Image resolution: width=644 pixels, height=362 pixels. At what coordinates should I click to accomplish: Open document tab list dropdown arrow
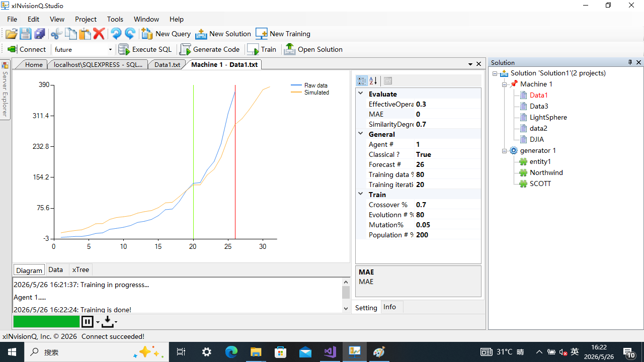[470, 64]
